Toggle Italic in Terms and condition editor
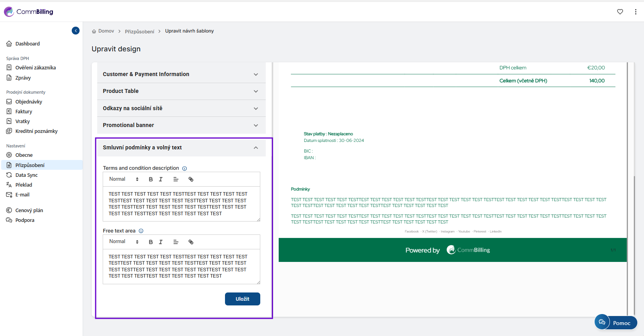Viewport: 644px width, 336px height. 161,179
